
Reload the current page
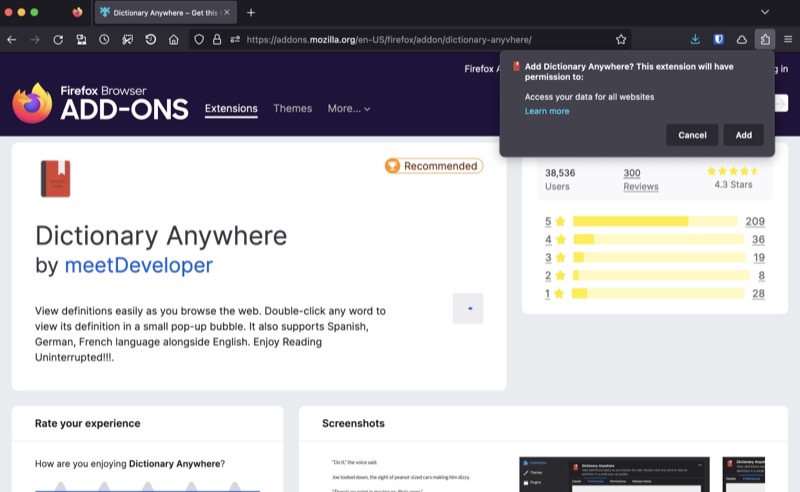coord(58,39)
